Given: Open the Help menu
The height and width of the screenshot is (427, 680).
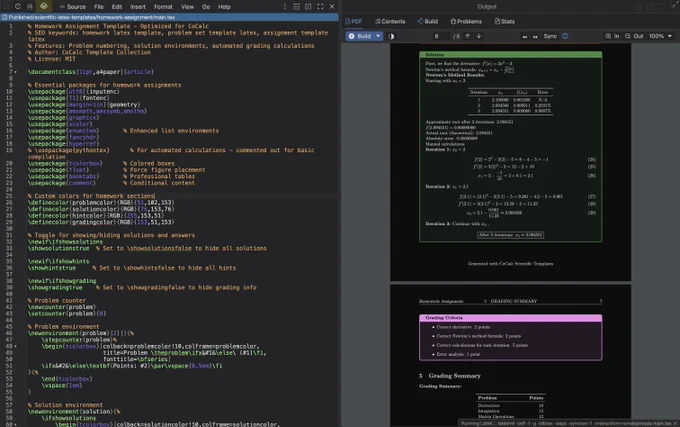Looking at the screenshot, I should 224,7.
